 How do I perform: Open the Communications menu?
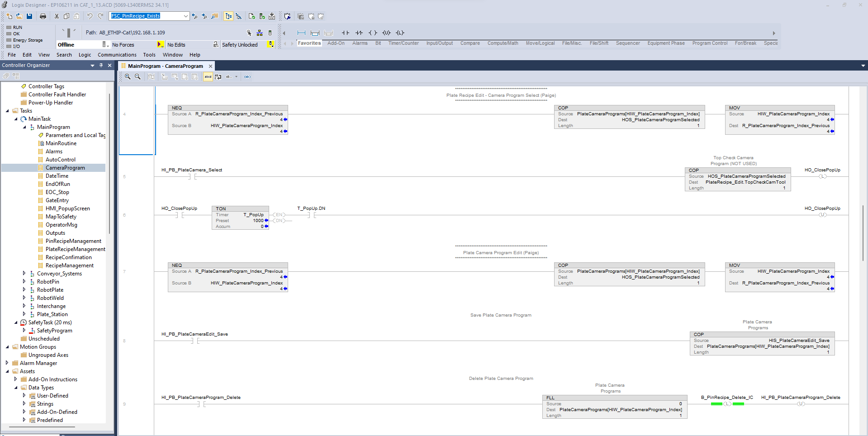117,55
